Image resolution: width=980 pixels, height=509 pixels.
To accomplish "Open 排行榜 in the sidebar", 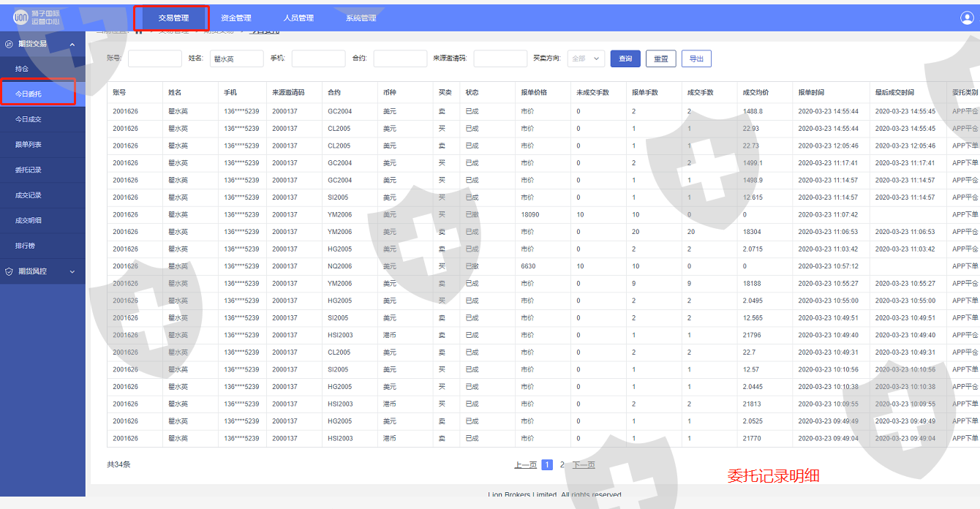I will click(x=25, y=246).
